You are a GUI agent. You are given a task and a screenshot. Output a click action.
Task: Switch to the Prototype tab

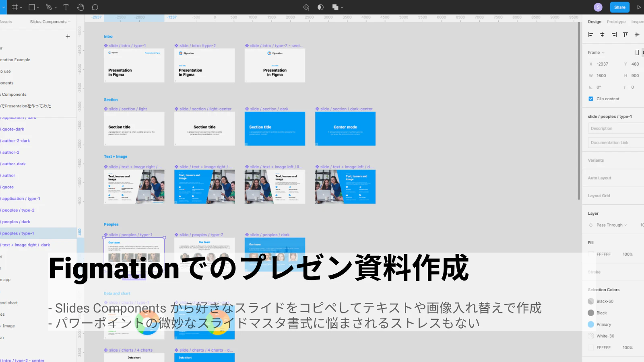pos(616,22)
